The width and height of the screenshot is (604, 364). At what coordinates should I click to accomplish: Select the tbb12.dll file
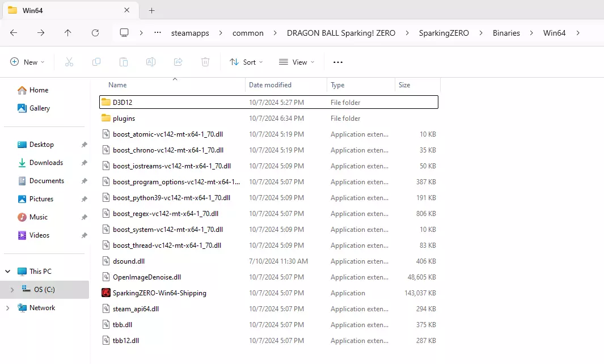coord(268,341)
